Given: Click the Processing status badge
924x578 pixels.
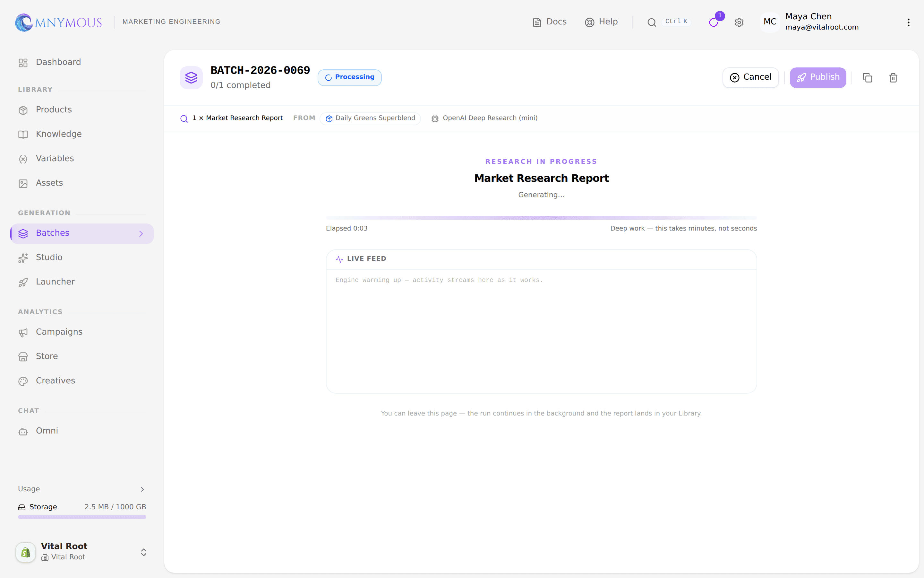Looking at the screenshot, I should (349, 78).
